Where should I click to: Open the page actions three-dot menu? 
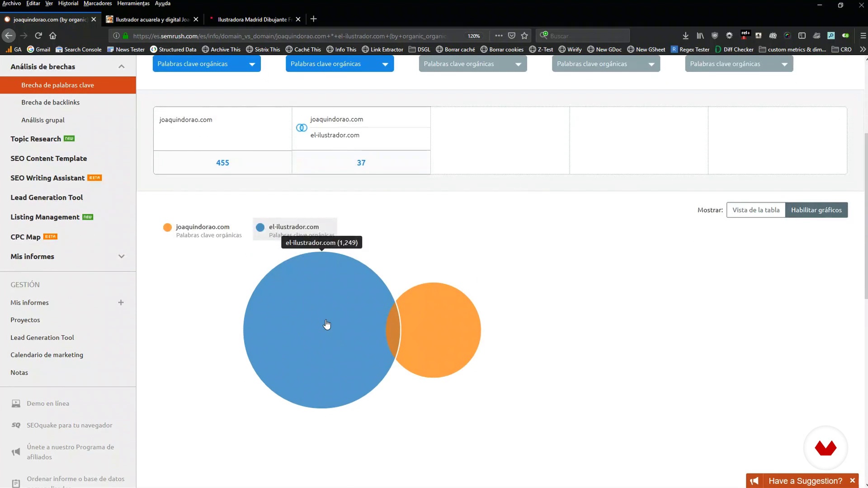(x=499, y=36)
